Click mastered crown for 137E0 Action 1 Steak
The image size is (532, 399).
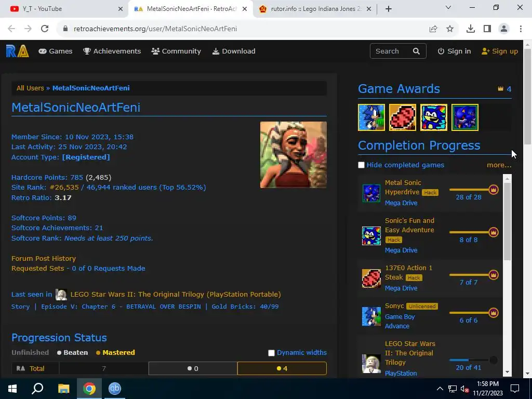click(x=494, y=275)
